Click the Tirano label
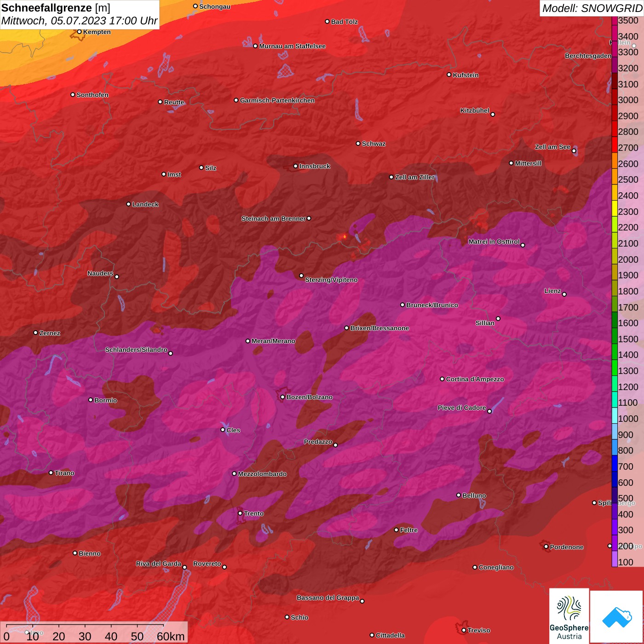The width and height of the screenshot is (644, 644). tap(64, 473)
